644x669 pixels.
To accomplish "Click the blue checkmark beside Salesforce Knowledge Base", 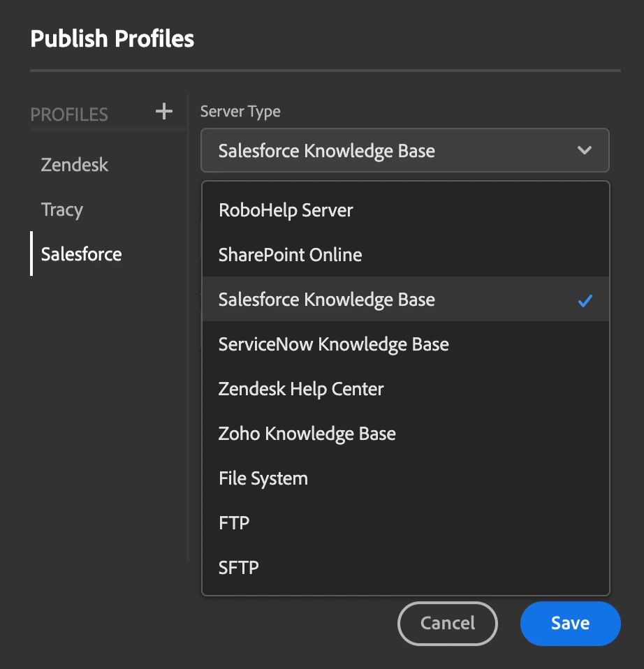I will 585,300.
